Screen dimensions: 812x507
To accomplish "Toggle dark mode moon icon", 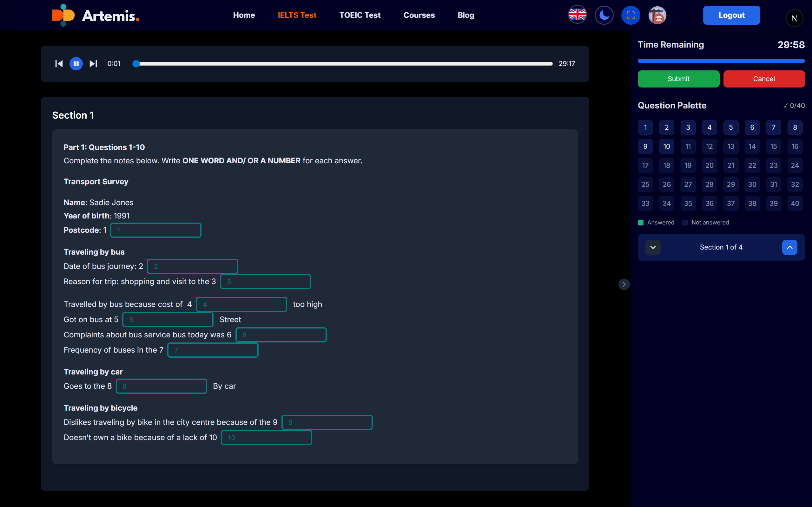I will tap(604, 15).
